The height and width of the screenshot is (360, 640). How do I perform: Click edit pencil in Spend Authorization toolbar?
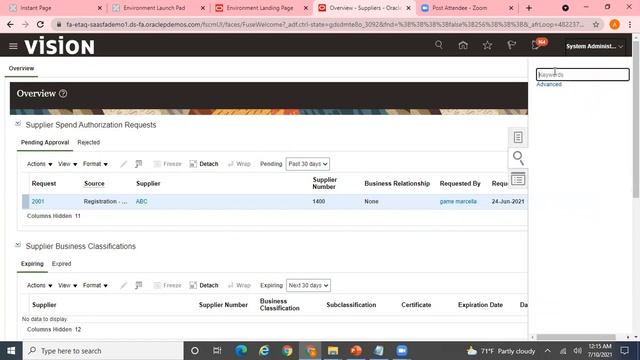point(123,164)
